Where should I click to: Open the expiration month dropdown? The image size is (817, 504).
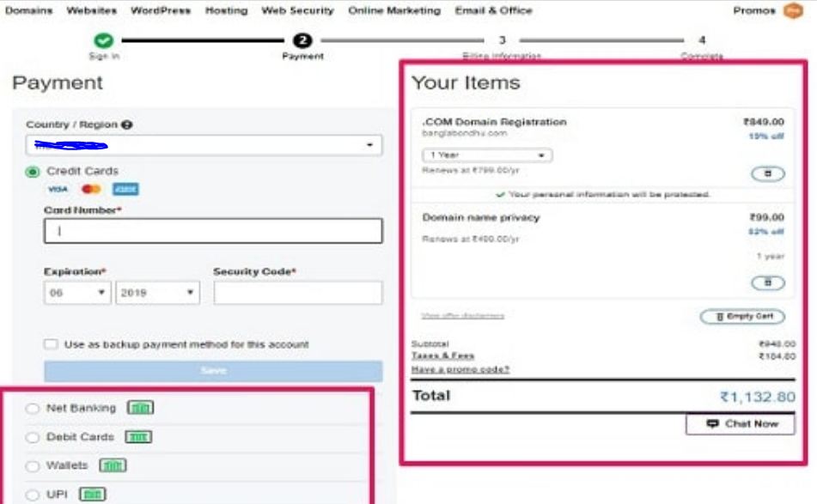pos(76,293)
